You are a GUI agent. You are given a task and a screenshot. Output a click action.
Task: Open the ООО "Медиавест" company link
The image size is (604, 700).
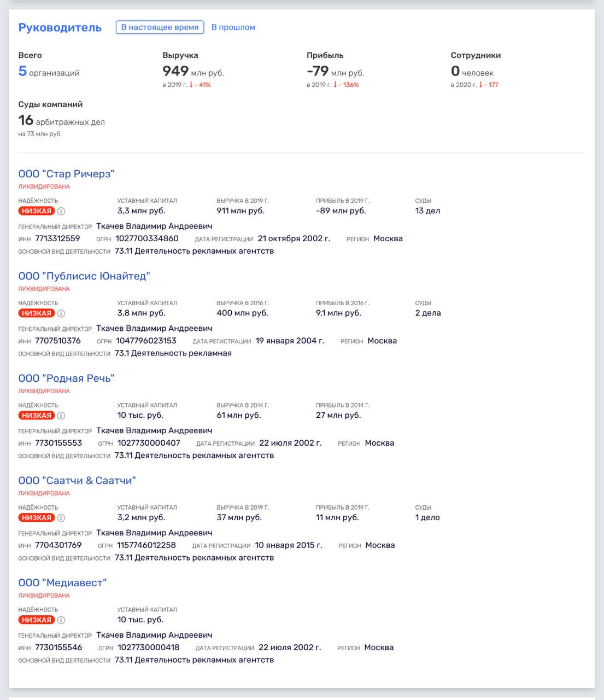click(62, 583)
